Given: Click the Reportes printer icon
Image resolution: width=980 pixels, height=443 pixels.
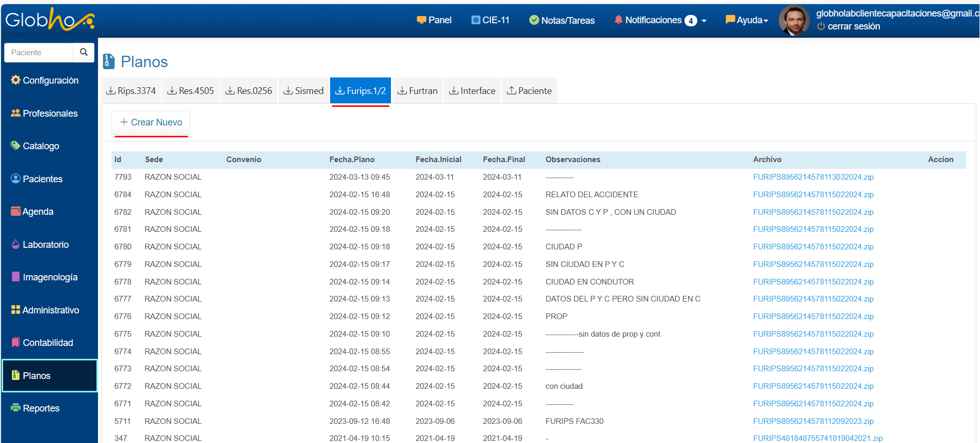Looking at the screenshot, I should tap(15, 408).
